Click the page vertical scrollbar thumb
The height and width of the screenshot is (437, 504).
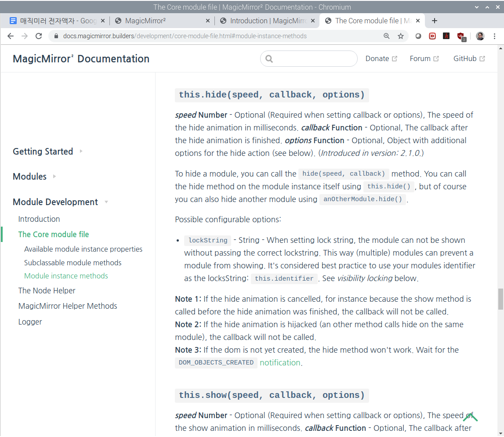500,299
